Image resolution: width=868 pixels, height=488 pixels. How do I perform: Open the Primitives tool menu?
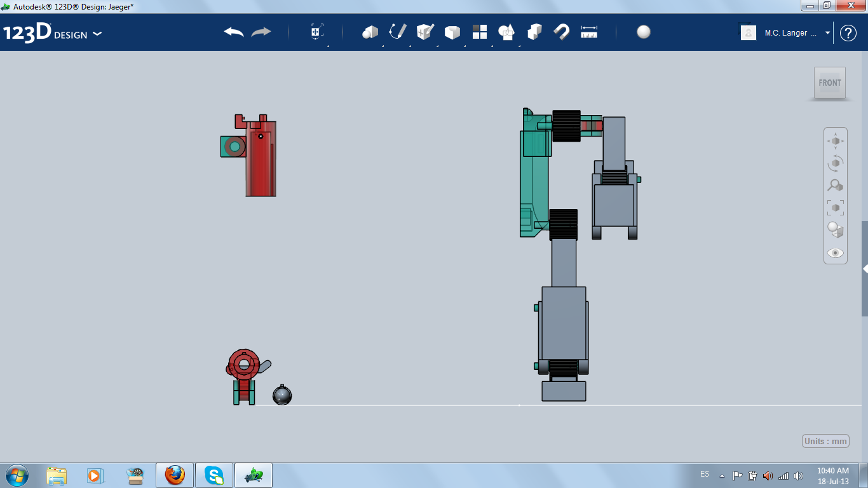tap(370, 32)
